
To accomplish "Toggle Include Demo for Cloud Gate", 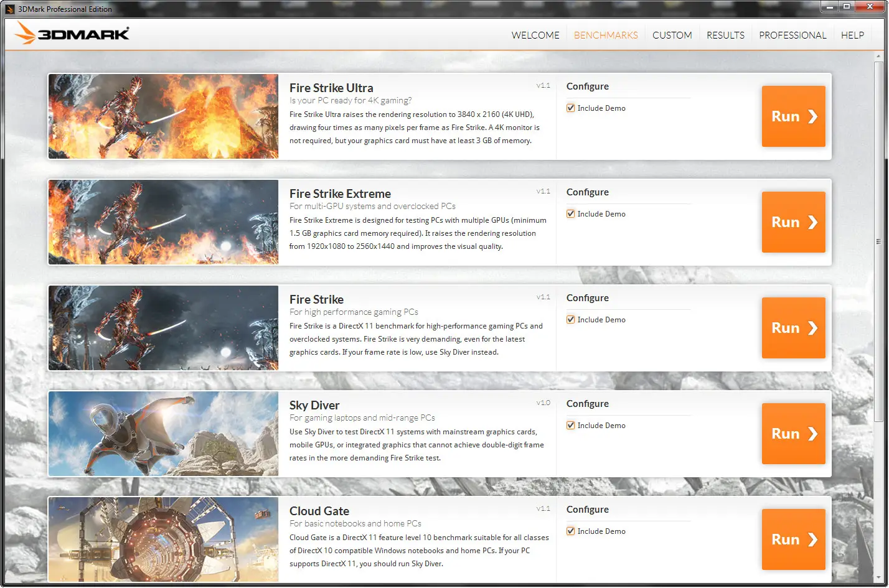I will [571, 531].
